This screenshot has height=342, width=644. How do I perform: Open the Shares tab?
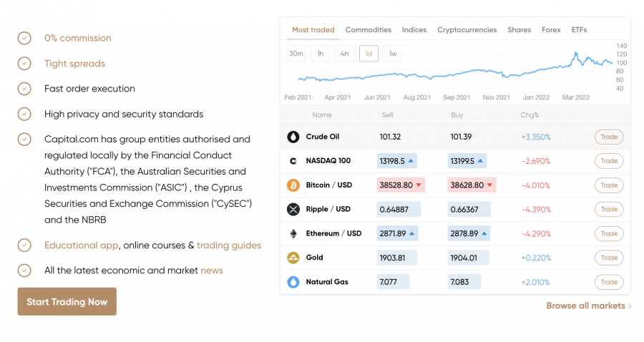tap(519, 30)
